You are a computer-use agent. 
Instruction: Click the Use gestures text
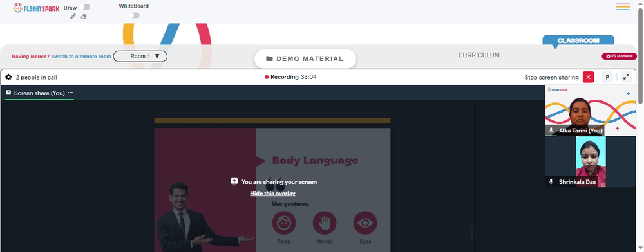pos(290,204)
